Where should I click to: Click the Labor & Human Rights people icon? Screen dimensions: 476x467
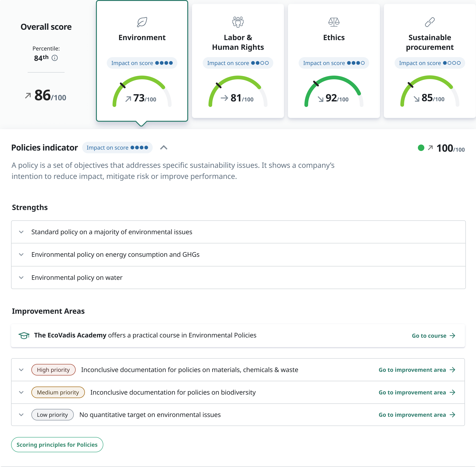point(238,22)
